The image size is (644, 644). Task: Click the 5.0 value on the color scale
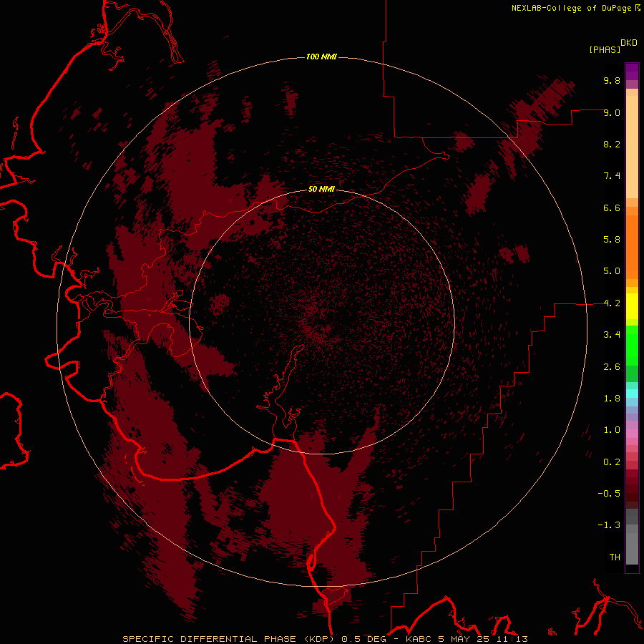click(x=612, y=271)
